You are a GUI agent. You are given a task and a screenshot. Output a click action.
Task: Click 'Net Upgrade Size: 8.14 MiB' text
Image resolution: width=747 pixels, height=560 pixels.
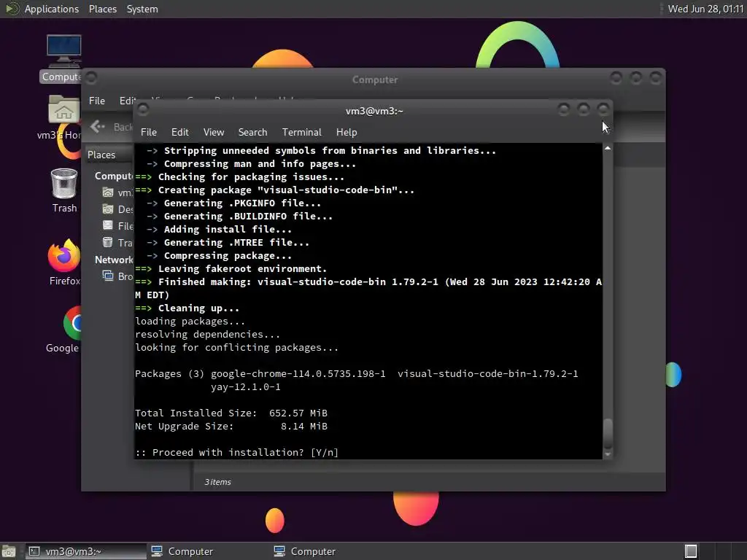point(231,426)
